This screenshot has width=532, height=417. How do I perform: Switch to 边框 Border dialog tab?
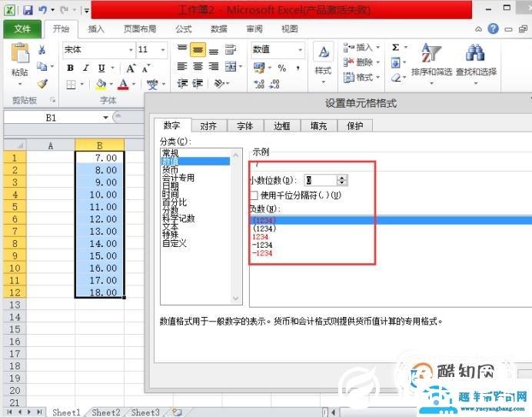pos(281,126)
